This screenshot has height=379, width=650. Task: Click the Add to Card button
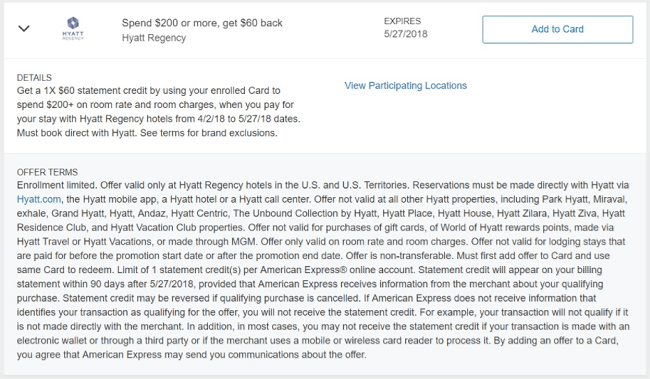(558, 29)
